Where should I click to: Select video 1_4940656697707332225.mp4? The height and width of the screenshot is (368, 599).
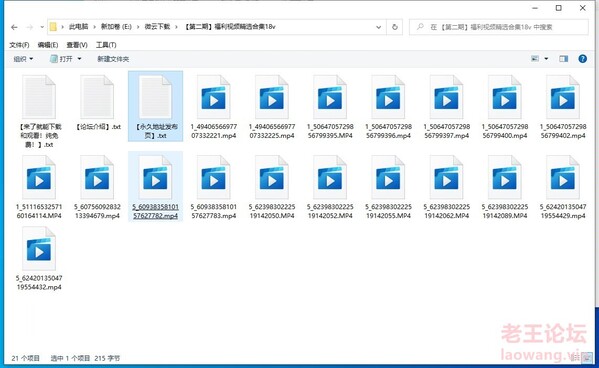coord(272,107)
